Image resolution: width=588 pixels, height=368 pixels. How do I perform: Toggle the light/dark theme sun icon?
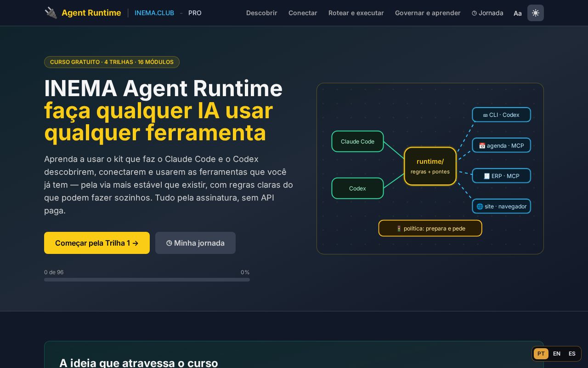tap(536, 13)
